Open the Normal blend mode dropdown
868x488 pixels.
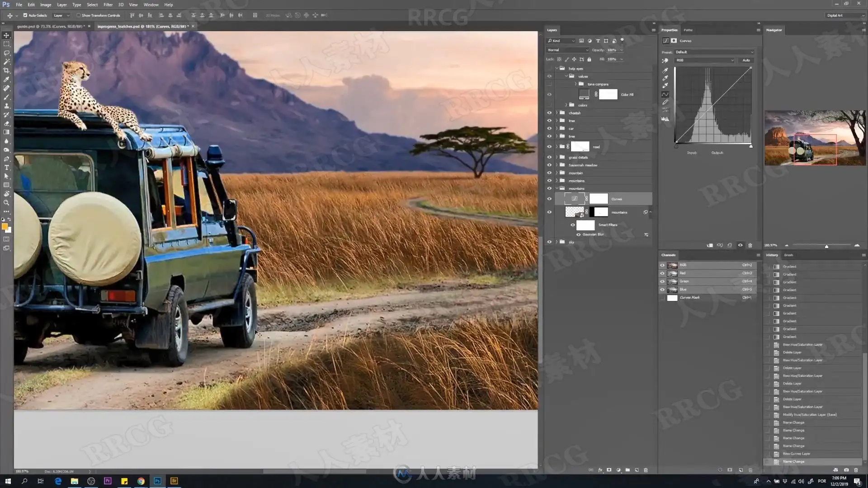tap(567, 50)
